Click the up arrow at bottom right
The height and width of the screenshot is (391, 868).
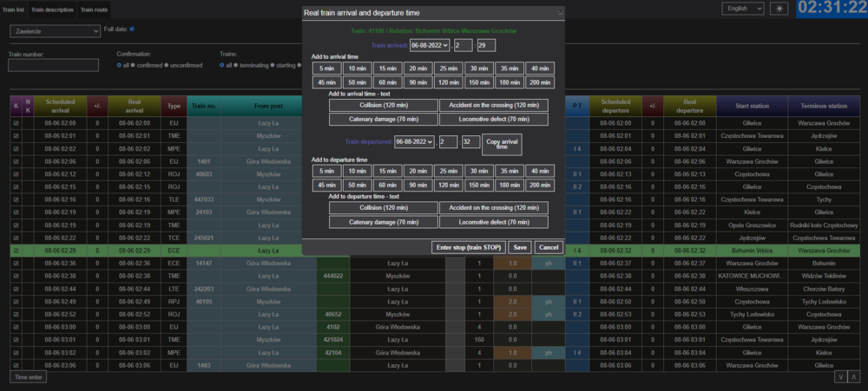(855, 377)
